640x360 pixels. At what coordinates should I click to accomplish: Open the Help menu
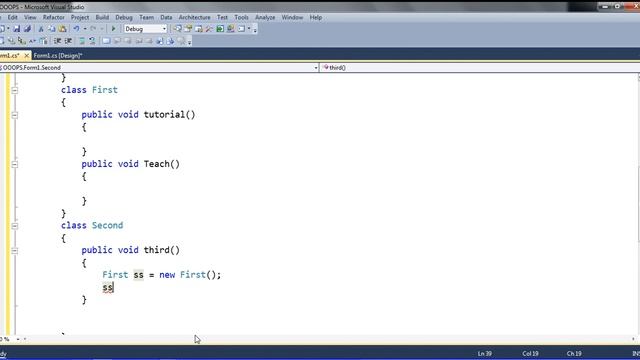316,17
